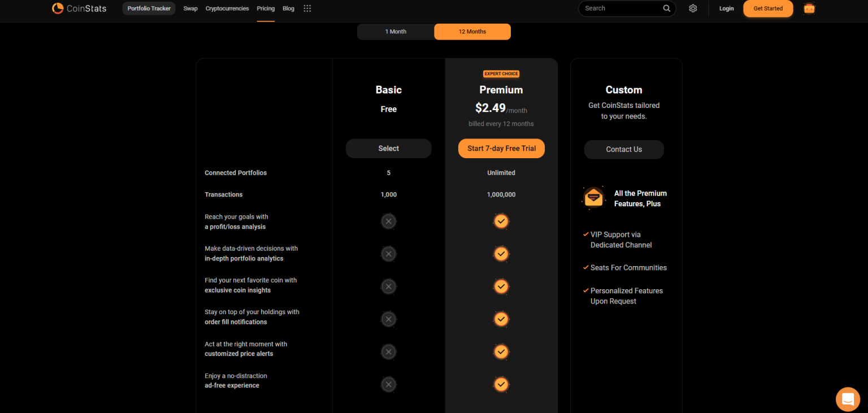Click the orange gift box icon
Image resolution: width=868 pixels, height=413 pixels.
[809, 8]
